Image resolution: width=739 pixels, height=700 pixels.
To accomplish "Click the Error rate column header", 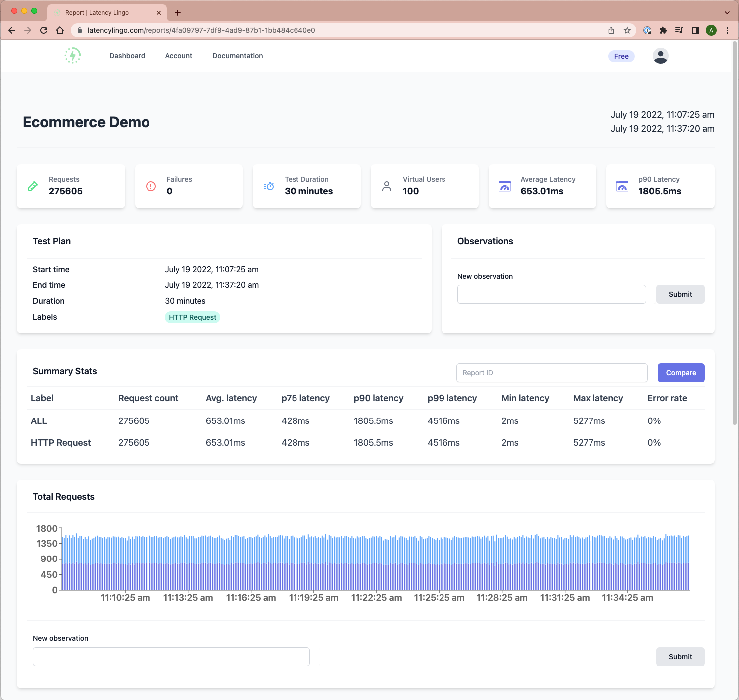I will point(667,398).
